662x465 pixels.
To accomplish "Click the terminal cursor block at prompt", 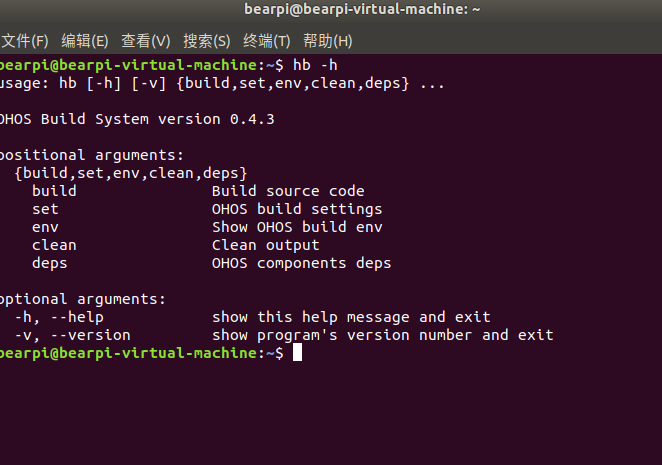I will (297, 352).
